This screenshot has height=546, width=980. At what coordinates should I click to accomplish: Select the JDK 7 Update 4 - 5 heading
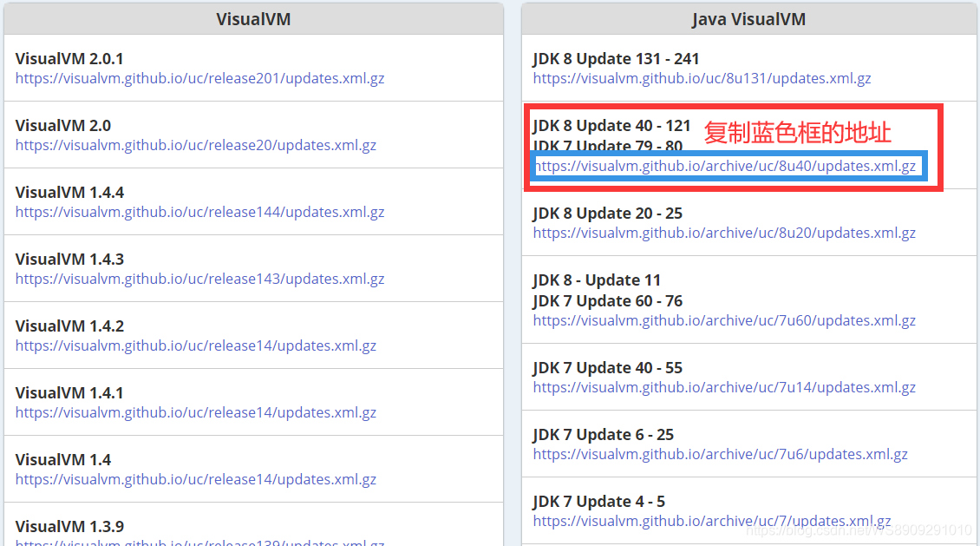(x=598, y=502)
